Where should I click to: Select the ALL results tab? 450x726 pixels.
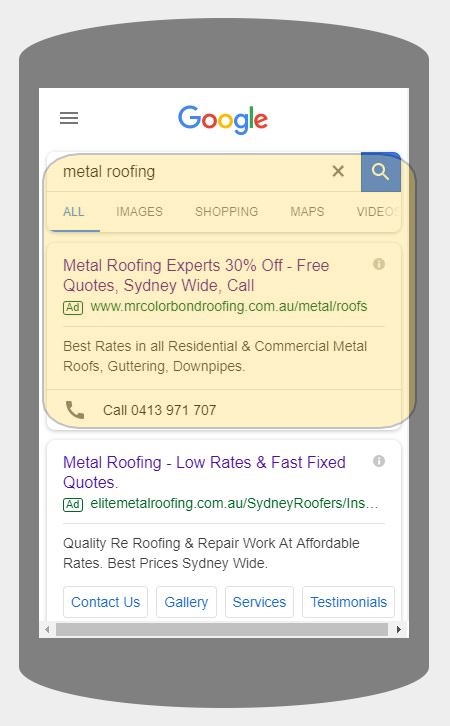[74, 212]
